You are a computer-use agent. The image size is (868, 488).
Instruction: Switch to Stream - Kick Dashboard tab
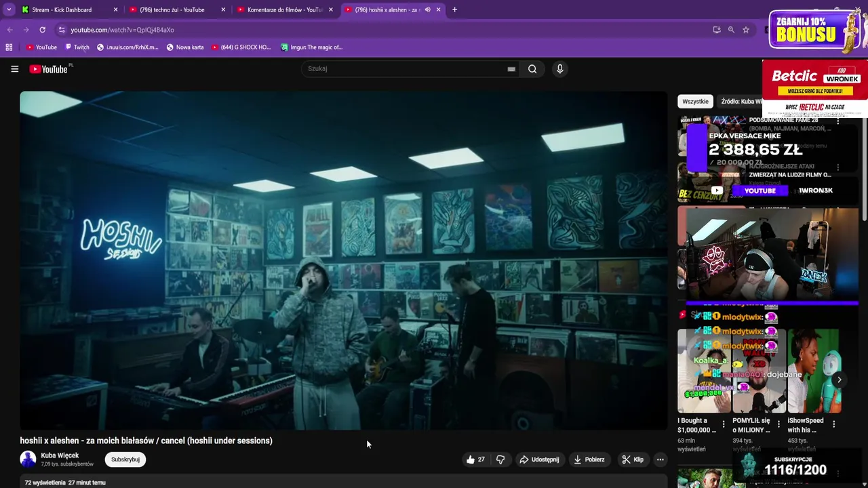tap(68, 9)
